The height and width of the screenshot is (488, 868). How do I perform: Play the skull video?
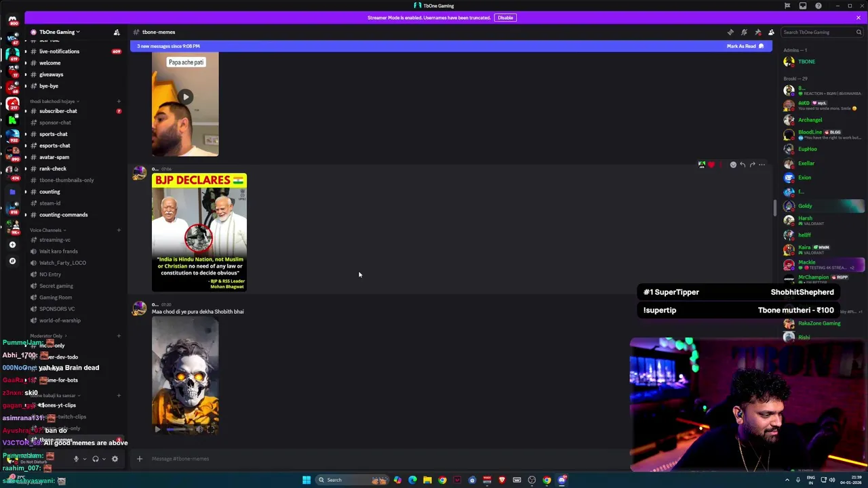157,429
